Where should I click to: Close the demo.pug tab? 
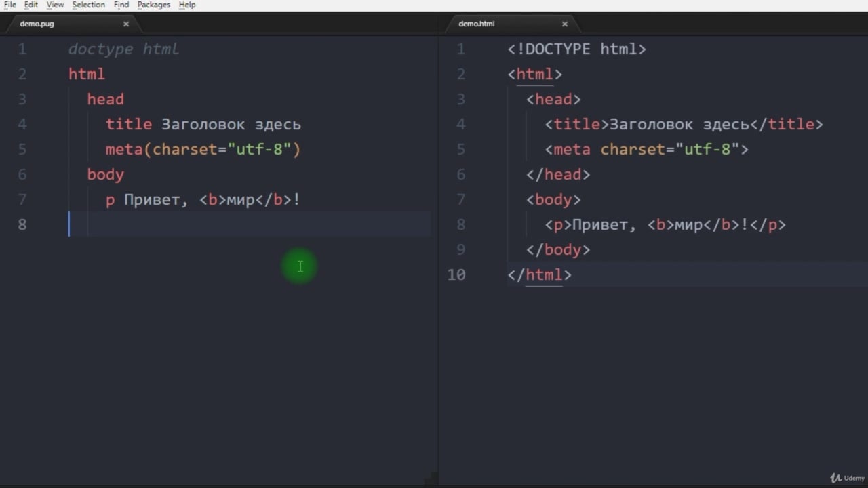click(x=126, y=24)
